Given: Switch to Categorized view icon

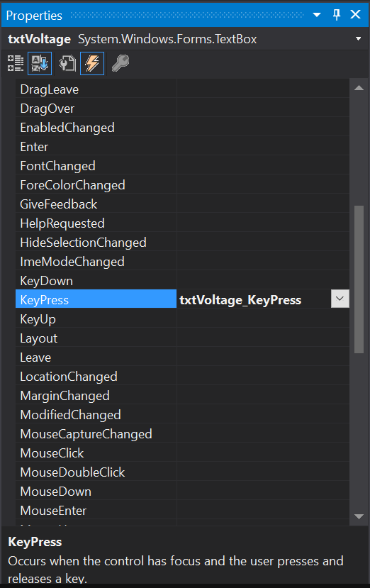Looking at the screenshot, I should point(16,63).
